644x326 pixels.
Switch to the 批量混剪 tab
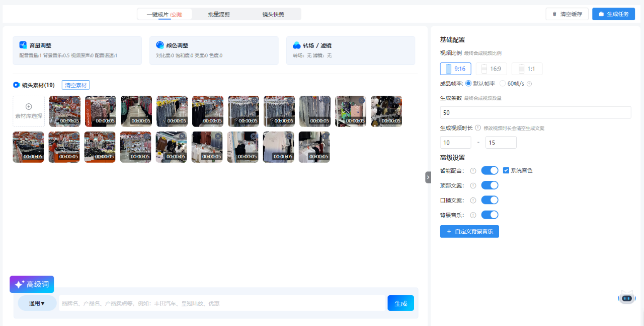219,14
